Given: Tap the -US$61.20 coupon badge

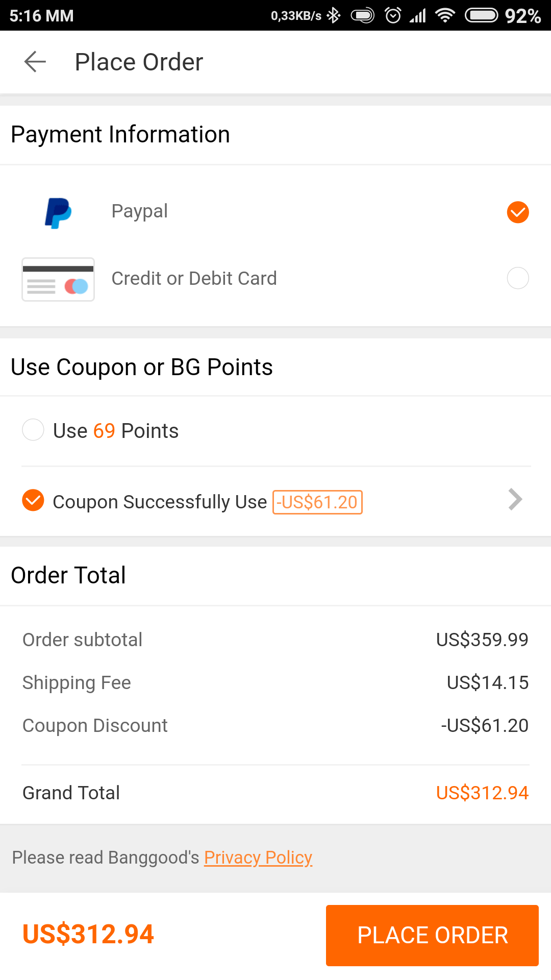Looking at the screenshot, I should [x=317, y=502].
